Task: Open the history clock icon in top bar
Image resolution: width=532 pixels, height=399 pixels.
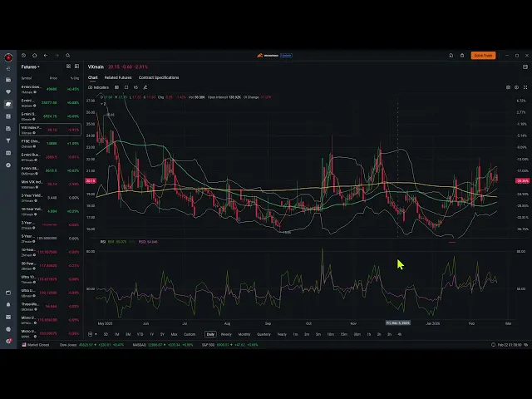Action: [x=23, y=56]
